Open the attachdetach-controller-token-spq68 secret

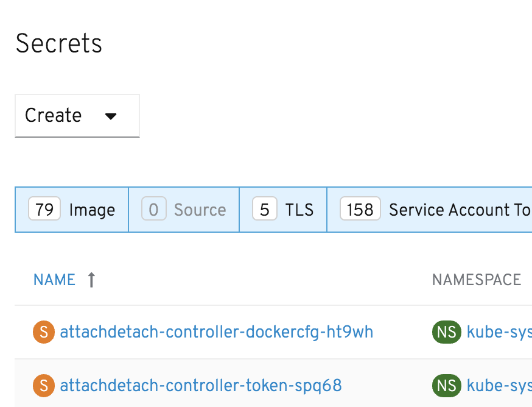201,385
